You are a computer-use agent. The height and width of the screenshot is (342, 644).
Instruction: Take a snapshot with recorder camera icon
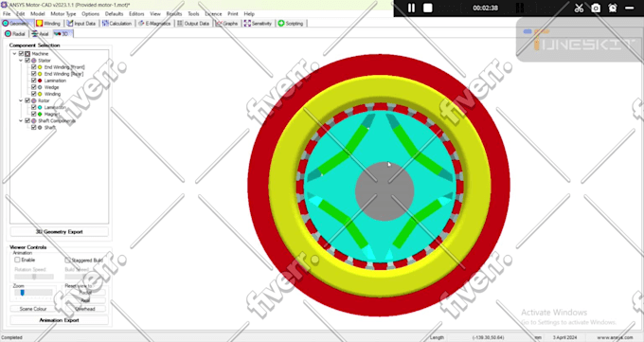[596, 9]
